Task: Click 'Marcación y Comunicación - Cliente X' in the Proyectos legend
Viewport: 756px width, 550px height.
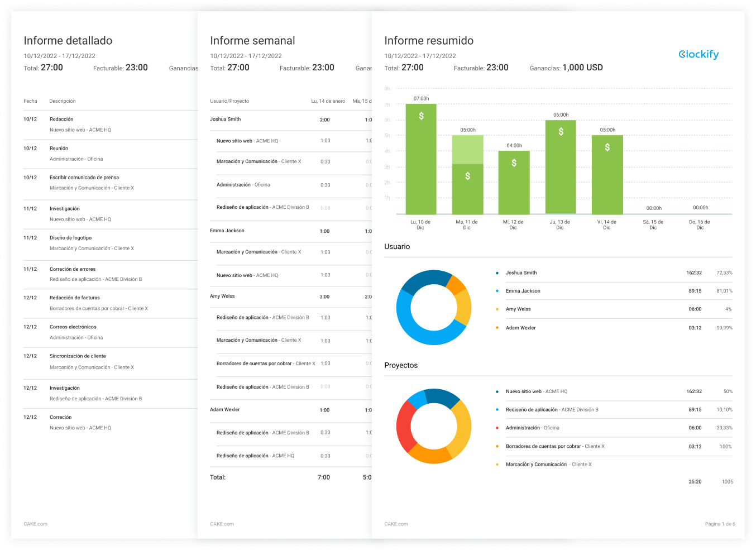Action: tap(549, 465)
